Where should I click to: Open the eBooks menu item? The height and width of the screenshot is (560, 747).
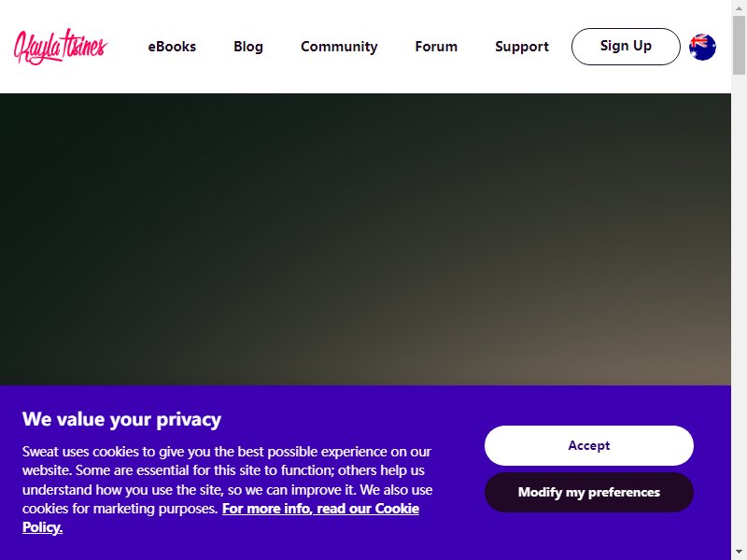(172, 46)
